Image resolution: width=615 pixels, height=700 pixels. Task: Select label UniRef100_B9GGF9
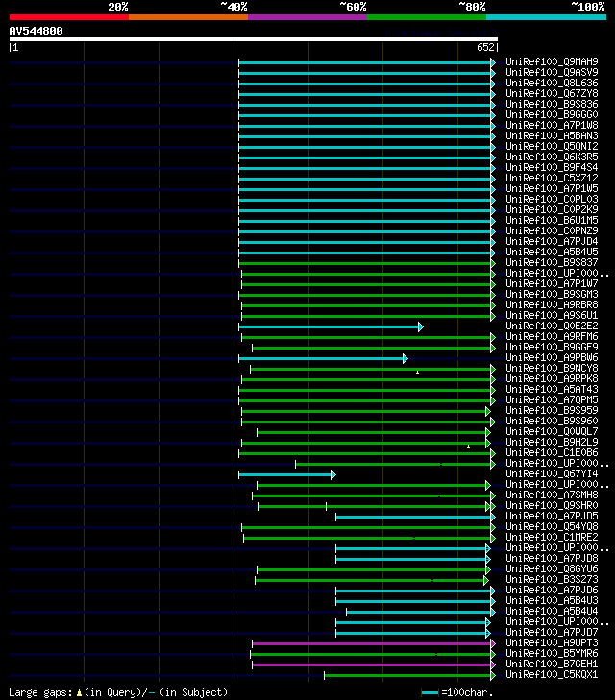click(552, 347)
